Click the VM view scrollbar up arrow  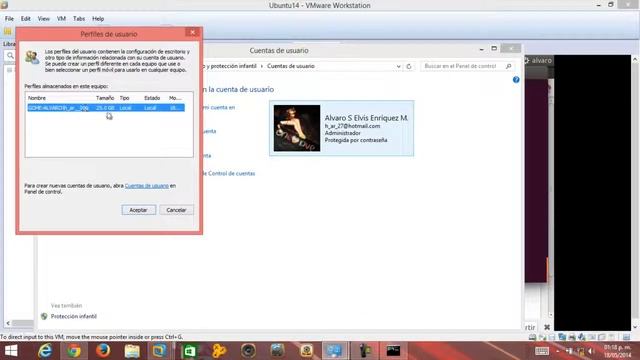[635, 60]
